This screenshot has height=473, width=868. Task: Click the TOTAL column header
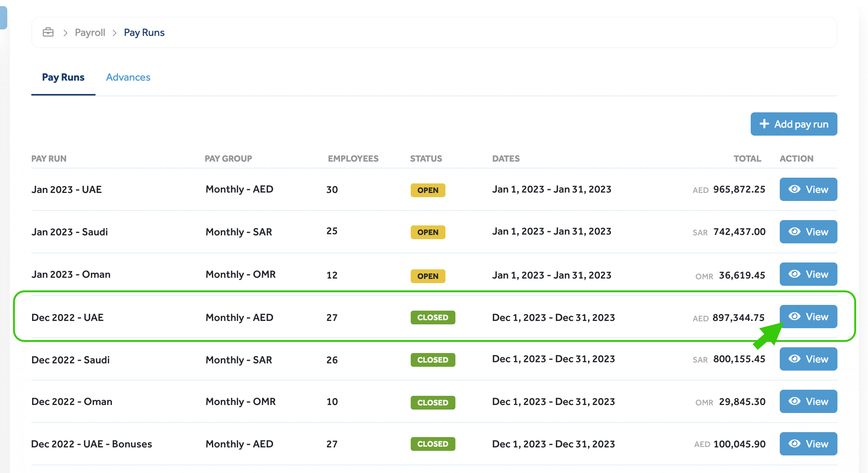(x=747, y=159)
